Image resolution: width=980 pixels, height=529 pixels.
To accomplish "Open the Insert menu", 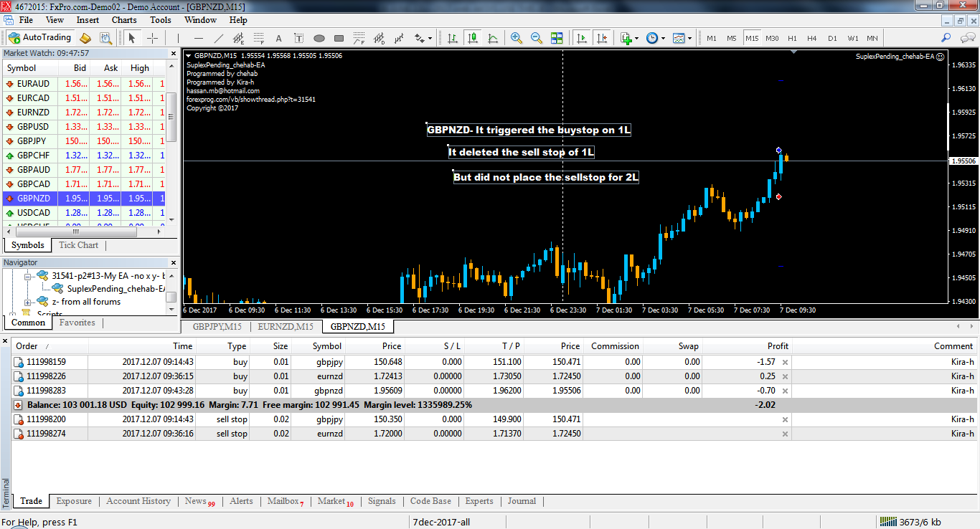I will [x=88, y=20].
